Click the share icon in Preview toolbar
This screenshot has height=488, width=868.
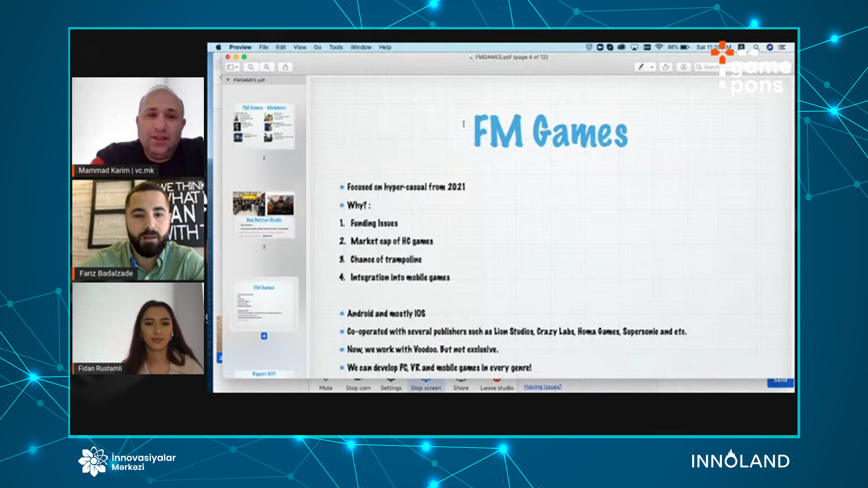285,67
